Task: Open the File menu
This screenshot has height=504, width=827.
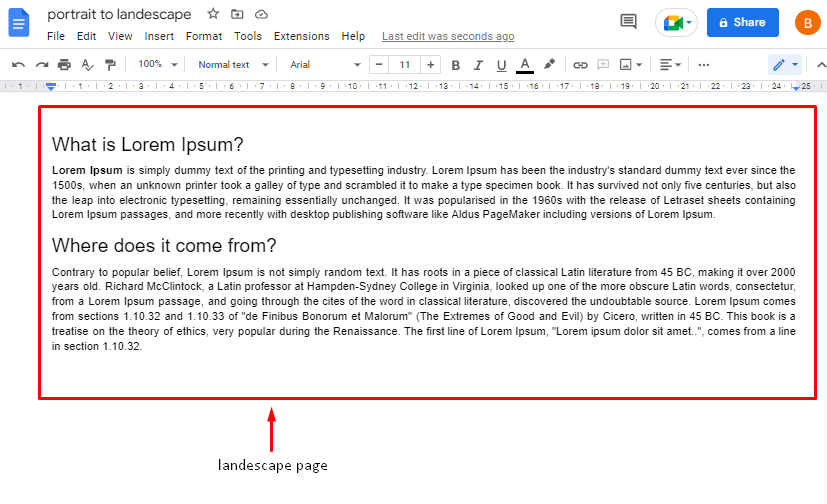Action: (x=56, y=36)
